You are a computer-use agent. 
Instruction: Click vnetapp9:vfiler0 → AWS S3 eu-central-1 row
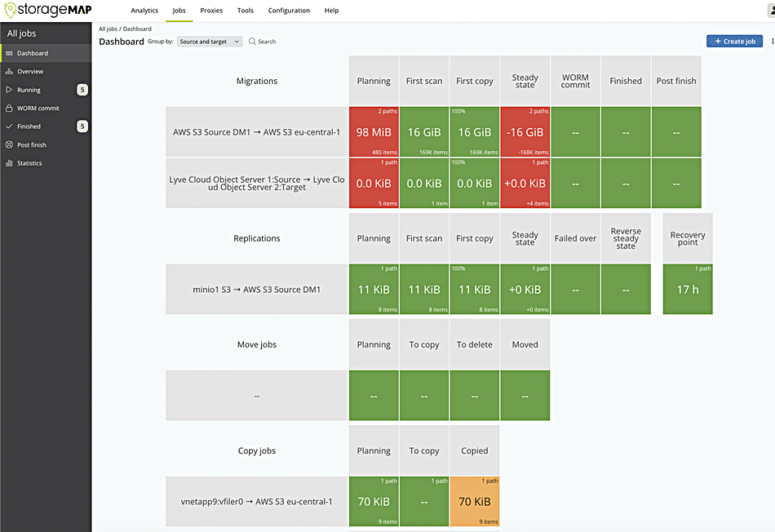(x=256, y=501)
